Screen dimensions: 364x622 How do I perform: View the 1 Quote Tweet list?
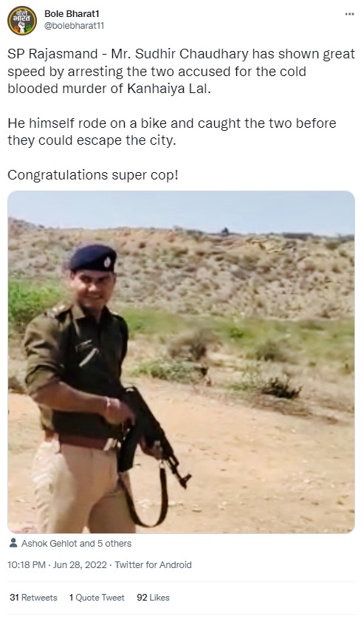pyautogui.click(x=97, y=598)
